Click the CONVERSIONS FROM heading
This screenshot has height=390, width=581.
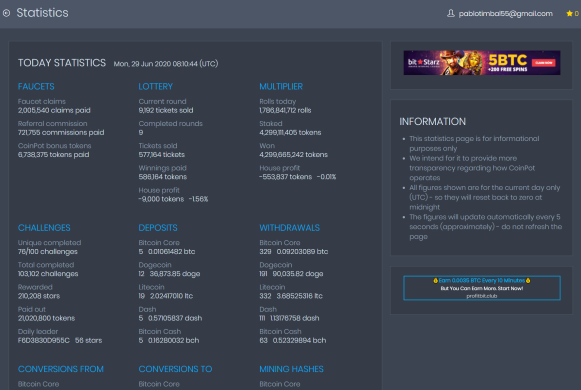tap(61, 369)
